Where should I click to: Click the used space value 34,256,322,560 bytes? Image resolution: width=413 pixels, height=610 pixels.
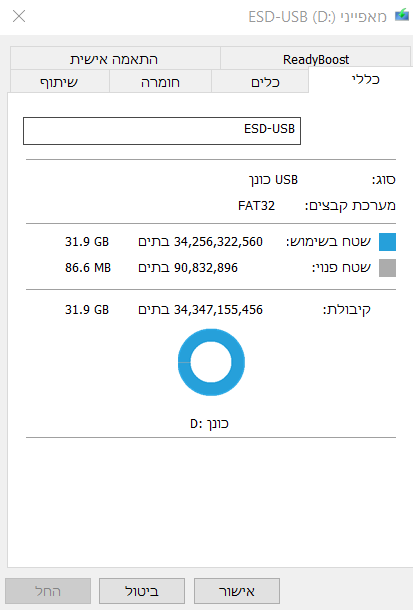(201, 242)
